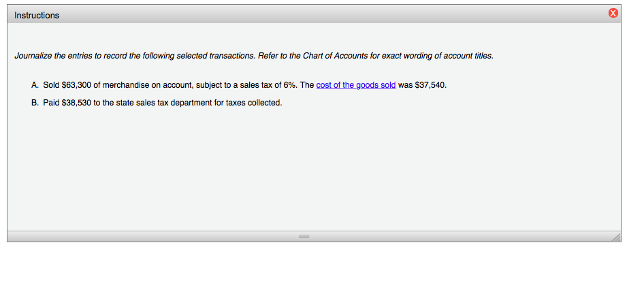Click the $38,530 payment amount
The height and width of the screenshot is (296, 644).
76,103
